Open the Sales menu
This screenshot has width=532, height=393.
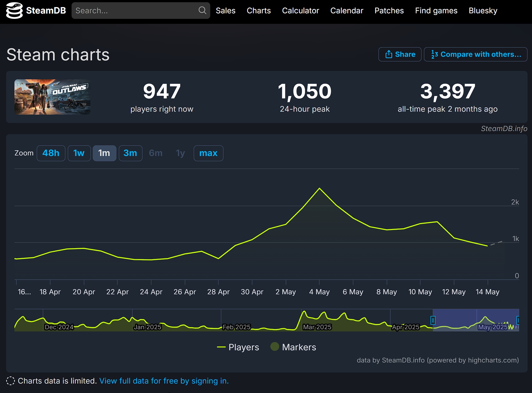226,11
